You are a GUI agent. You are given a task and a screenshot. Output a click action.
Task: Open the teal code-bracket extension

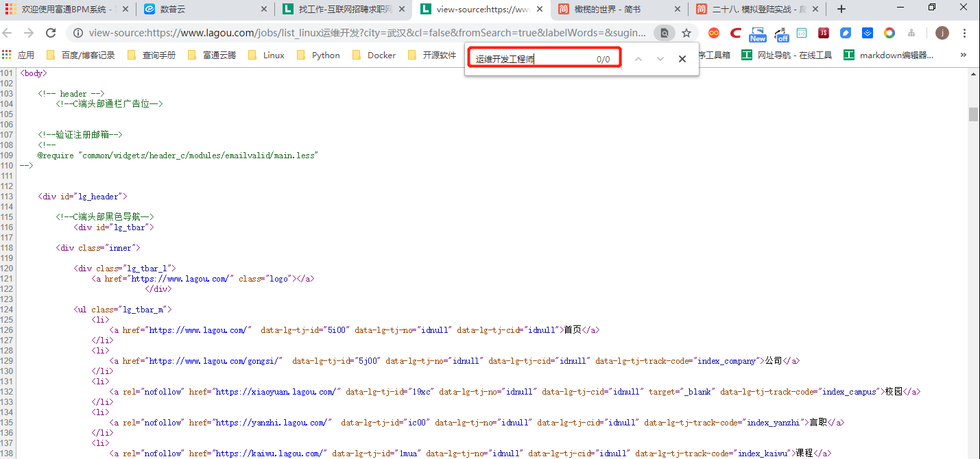[x=802, y=33]
